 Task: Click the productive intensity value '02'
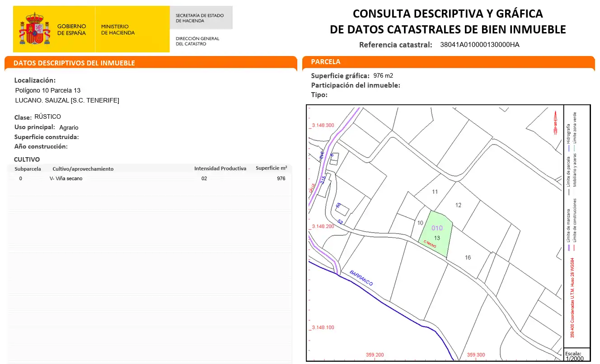[x=204, y=178]
